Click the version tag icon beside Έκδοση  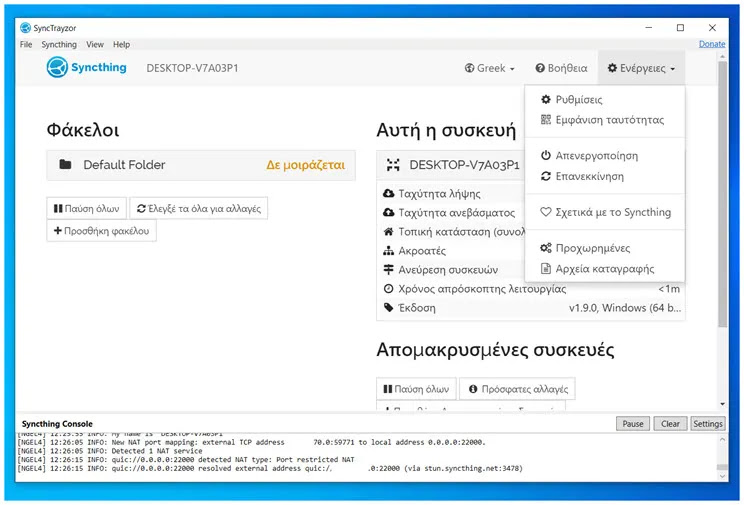pos(389,308)
